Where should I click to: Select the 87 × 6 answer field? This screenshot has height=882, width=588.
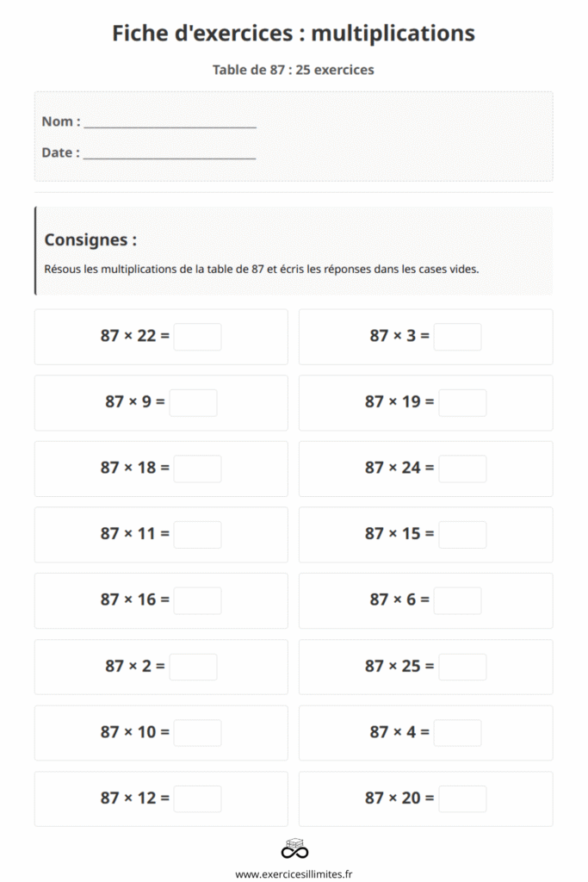tap(457, 600)
